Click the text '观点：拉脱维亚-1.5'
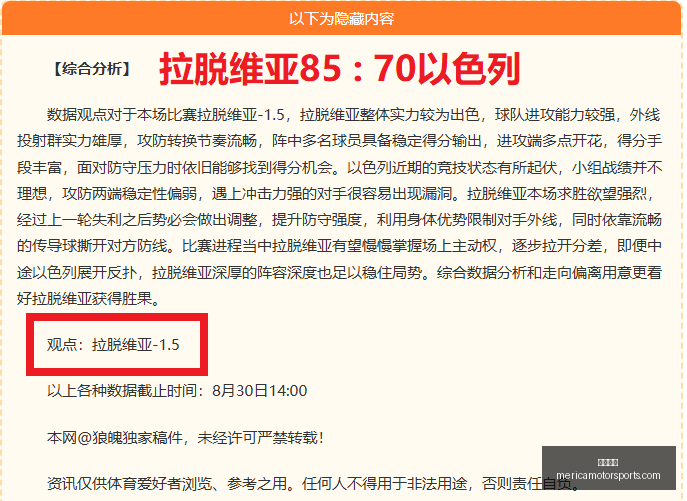Screen dimensions: 687x501 [113, 345]
